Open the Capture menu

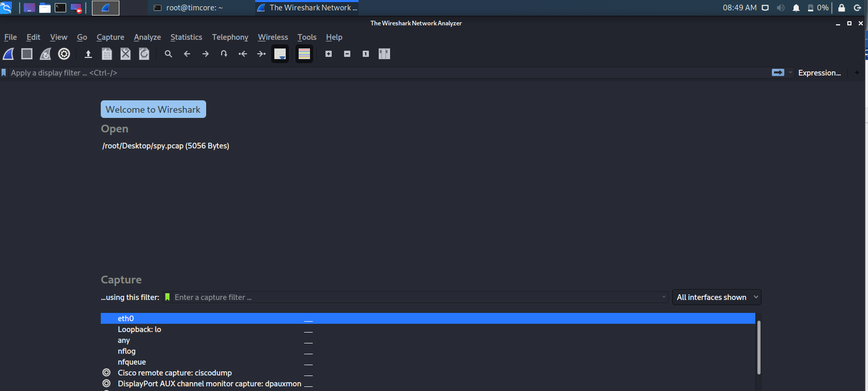pyautogui.click(x=111, y=37)
